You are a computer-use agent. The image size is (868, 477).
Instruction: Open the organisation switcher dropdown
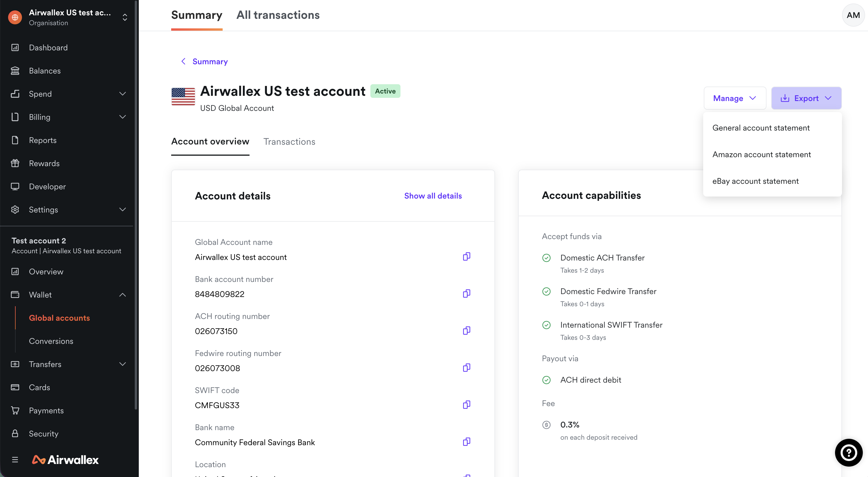coord(125,17)
